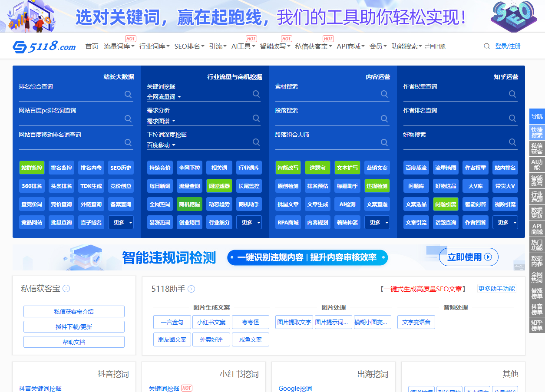Click search icon for 段落搜索
The width and height of the screenshot is (545, 392).
tap(384, 118)
